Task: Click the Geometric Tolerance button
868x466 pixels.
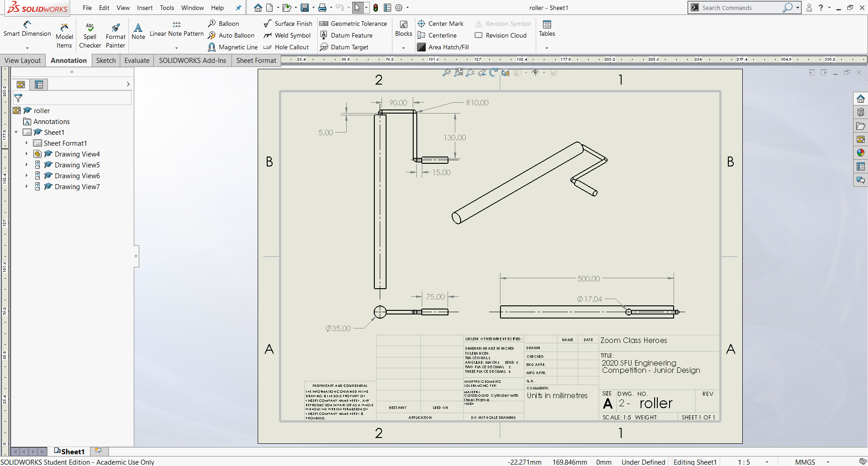Action: [353, 24]
